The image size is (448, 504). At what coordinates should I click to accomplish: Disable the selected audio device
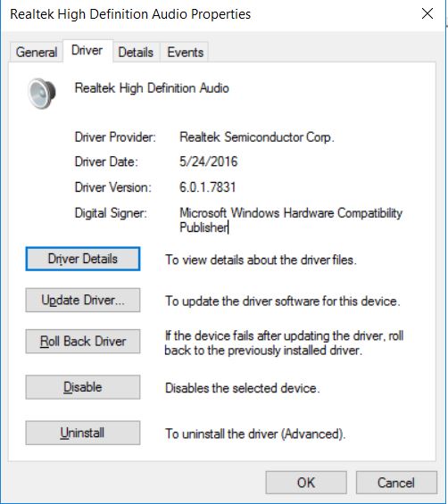[x=83, y=387]
